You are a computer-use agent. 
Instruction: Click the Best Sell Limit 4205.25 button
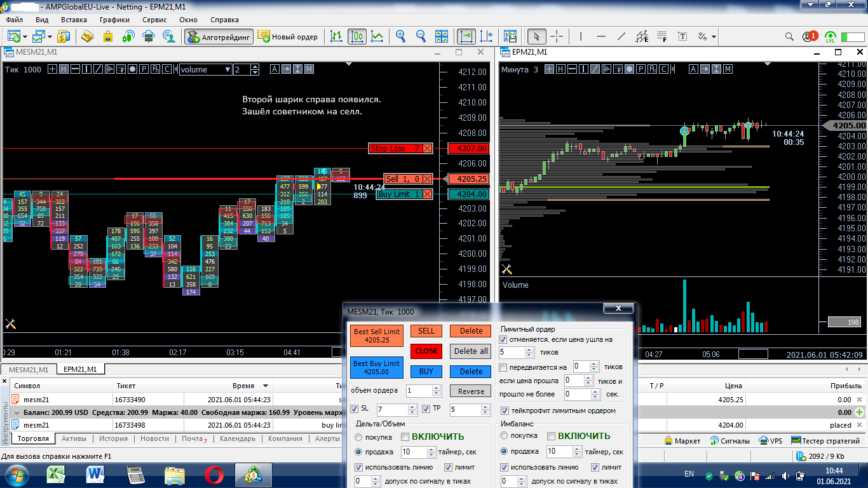coord(377,336)
